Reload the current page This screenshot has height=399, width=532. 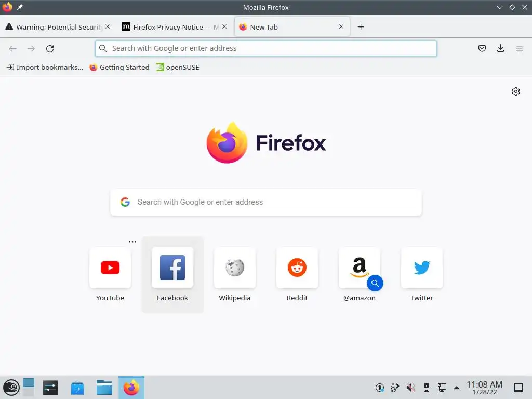tap(50, 48)
